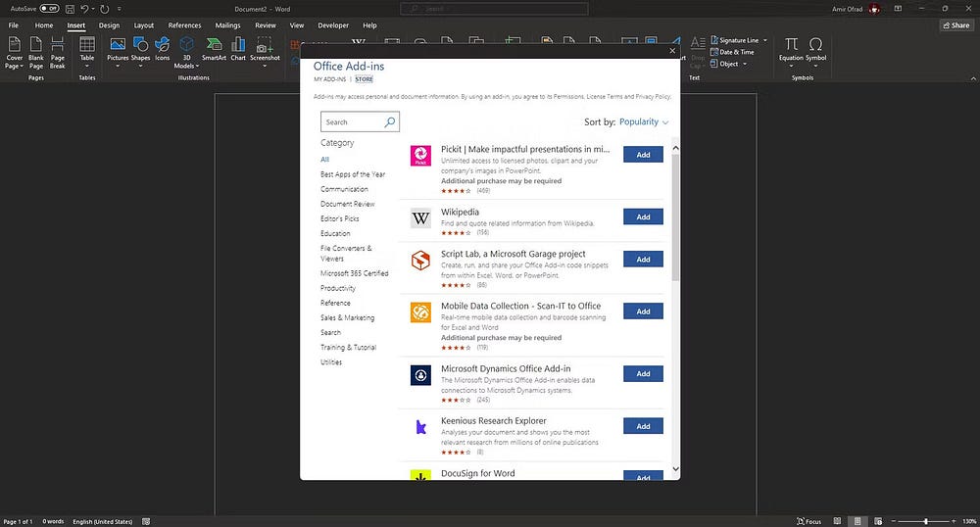The image size is (980, 527).
Task: Expand the Object dropdown arrow
Action: click(745, 64)
